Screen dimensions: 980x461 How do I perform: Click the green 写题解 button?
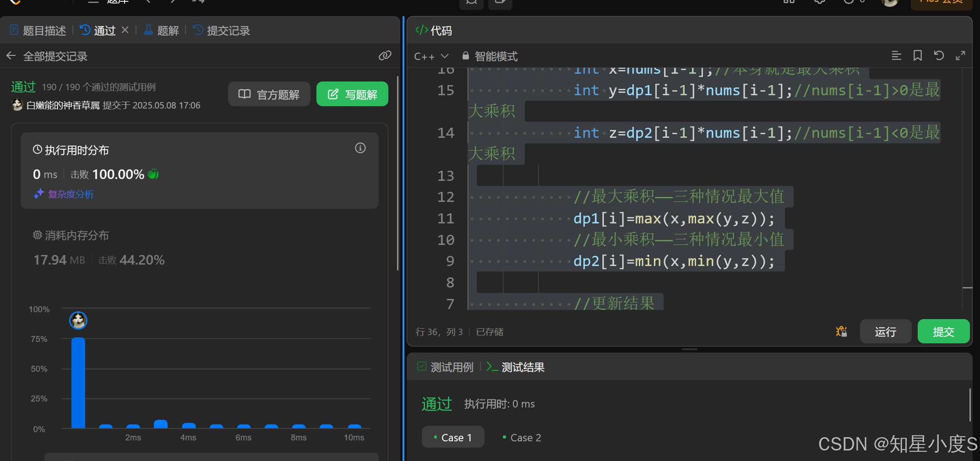click(x=352, y=94)
